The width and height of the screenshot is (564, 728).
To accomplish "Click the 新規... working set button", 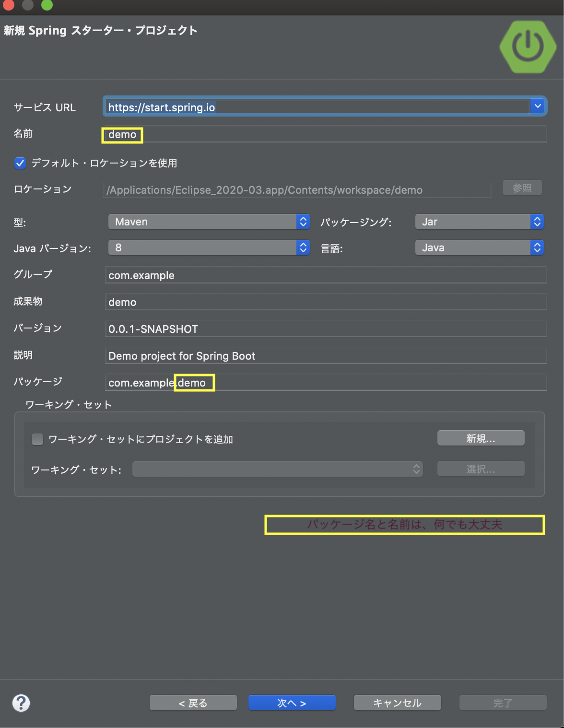I will (x=481, y=438).
